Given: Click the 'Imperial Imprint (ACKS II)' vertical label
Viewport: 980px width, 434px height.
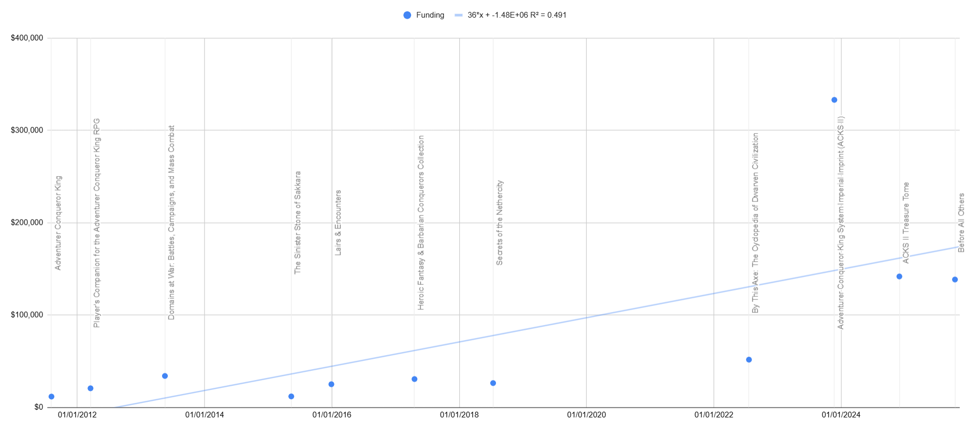Looking at the screenshot, I should point(841,223).
